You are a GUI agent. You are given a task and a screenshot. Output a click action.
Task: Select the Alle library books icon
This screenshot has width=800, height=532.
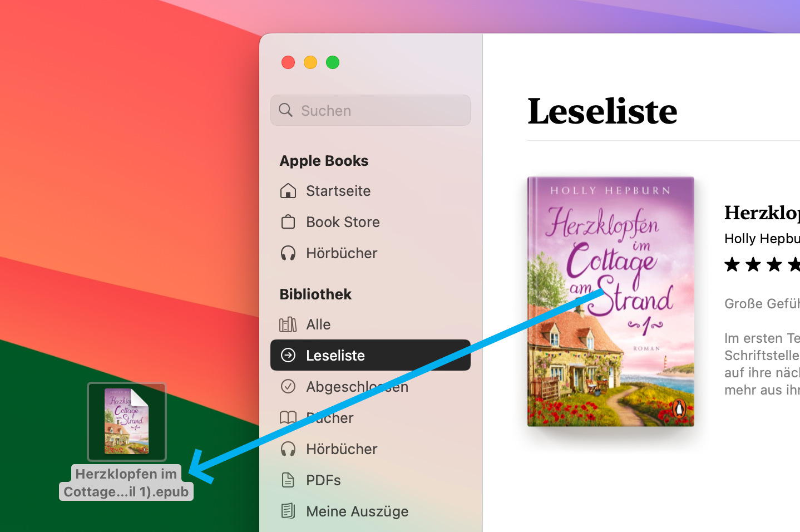click(x=288, y=324)
